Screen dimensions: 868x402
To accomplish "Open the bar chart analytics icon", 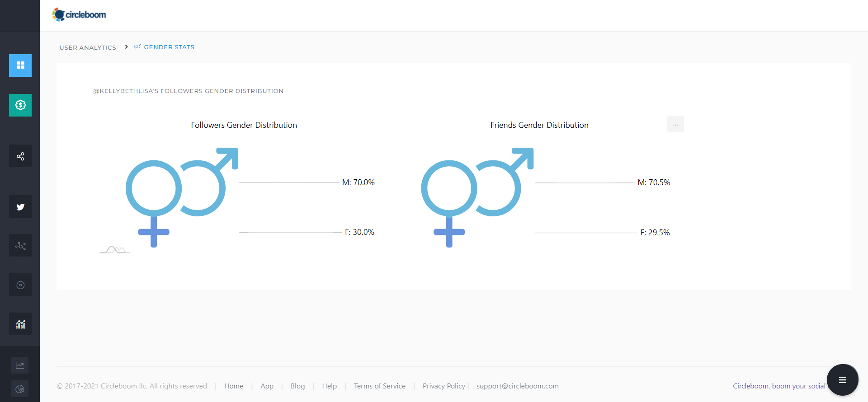I will [20, 324].
